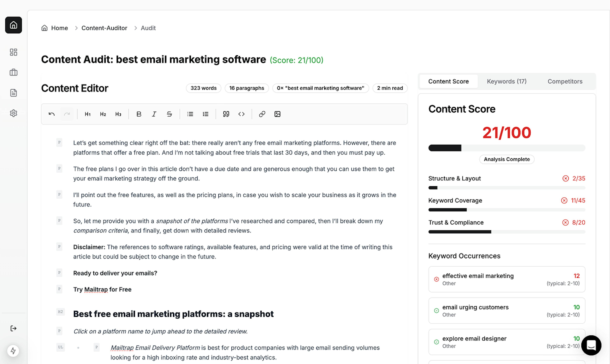Click the 323 words badge

pyautogui.click(x=203, y=88)
